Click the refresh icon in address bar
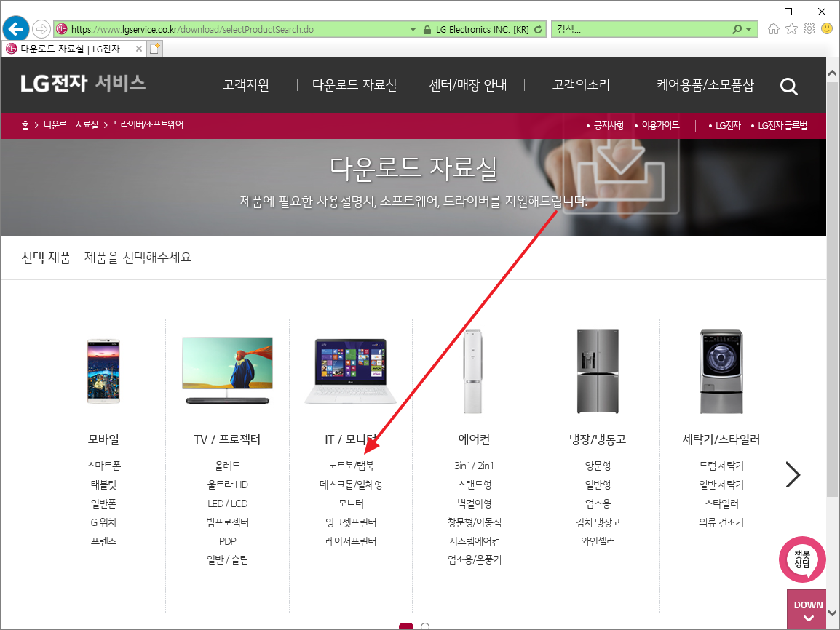The height and width of the screenshot is (630, 840). 538,29
